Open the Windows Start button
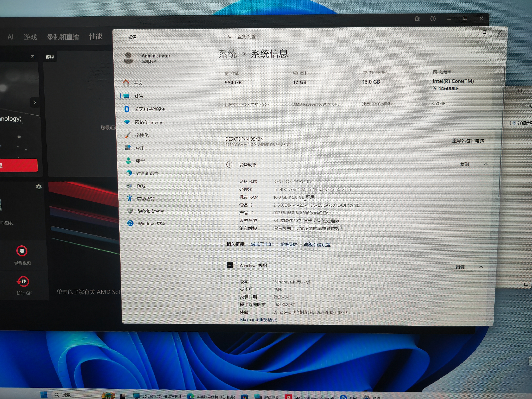This screenshot has width=532, height=399. click(44, 395)
